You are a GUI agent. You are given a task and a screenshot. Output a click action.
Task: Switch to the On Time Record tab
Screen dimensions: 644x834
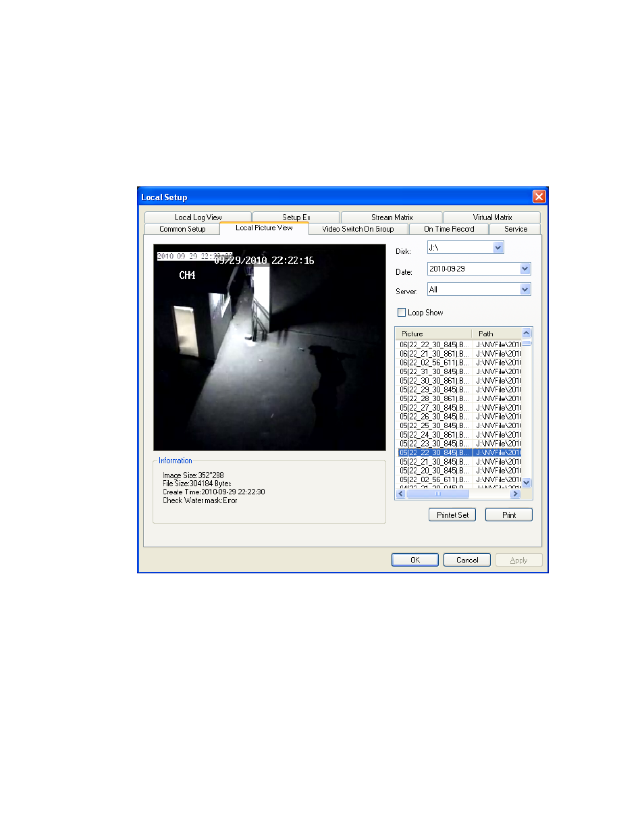[x=449, y=229]
